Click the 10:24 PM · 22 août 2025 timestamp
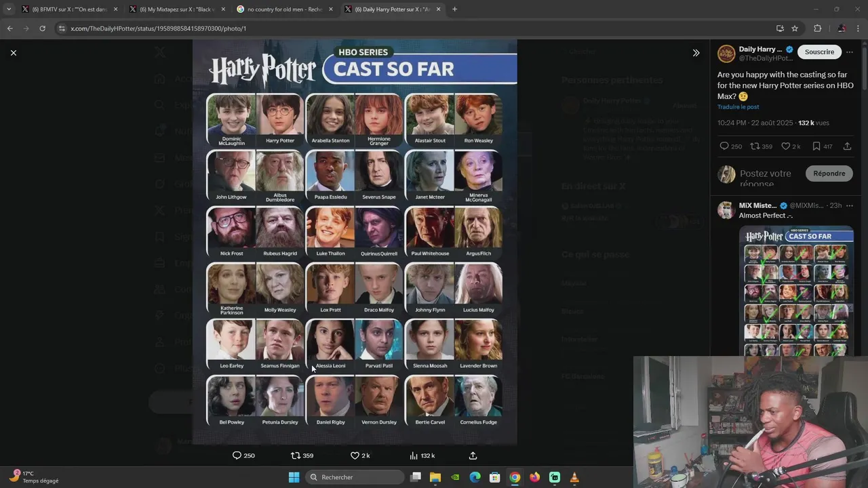 (x=755, y=123)
